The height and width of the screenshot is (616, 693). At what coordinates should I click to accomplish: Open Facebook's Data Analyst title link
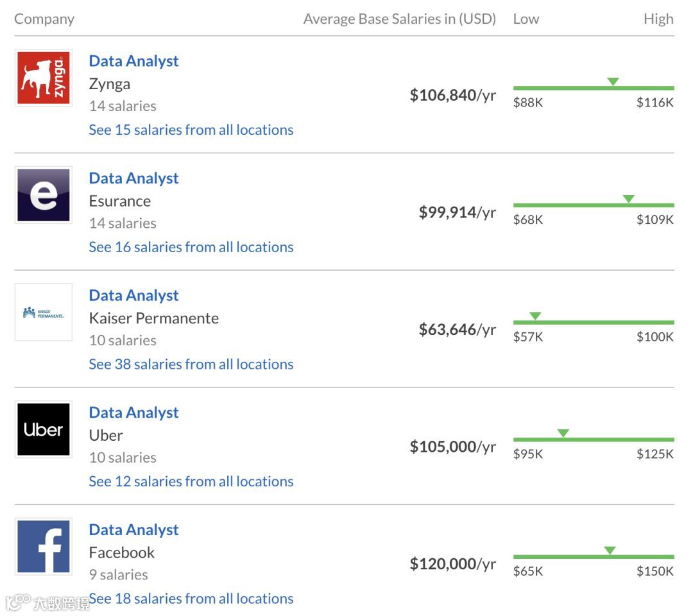tap(133, 530)
